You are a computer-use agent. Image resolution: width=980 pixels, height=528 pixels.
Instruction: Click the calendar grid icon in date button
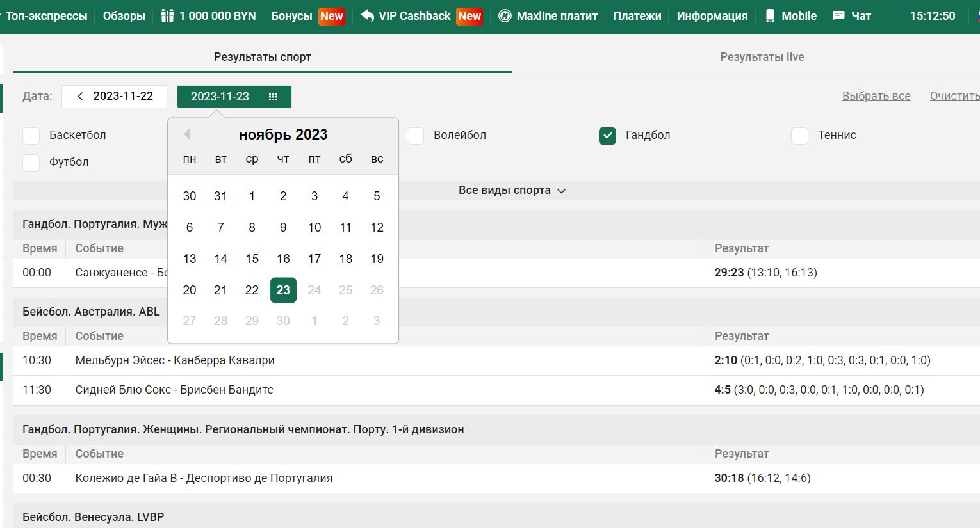click(x=273, y=97)
